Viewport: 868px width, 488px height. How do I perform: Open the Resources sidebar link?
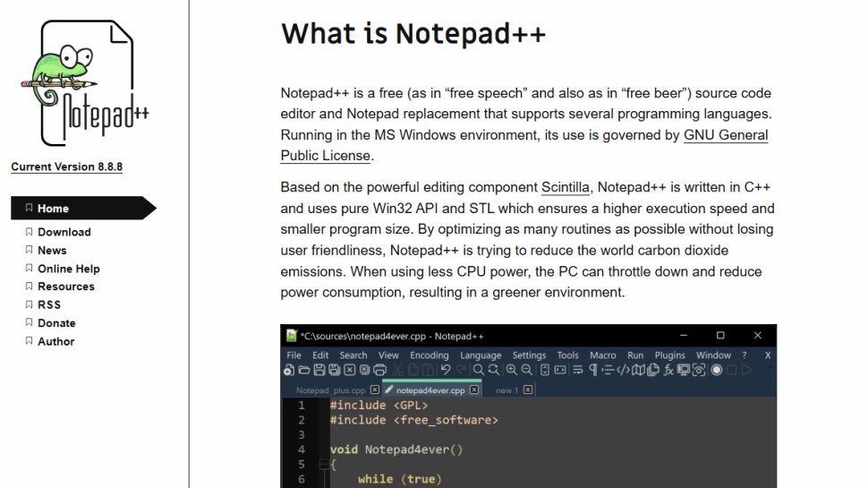[x=66, y=287]
